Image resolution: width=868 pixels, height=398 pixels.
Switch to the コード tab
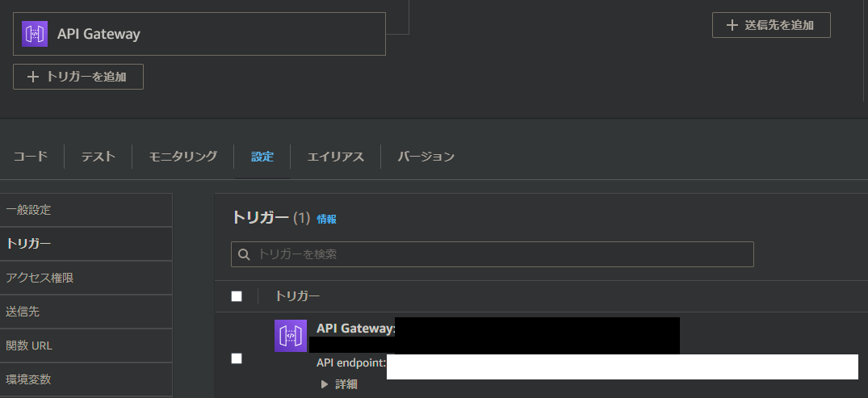click(x=31, y=157)
